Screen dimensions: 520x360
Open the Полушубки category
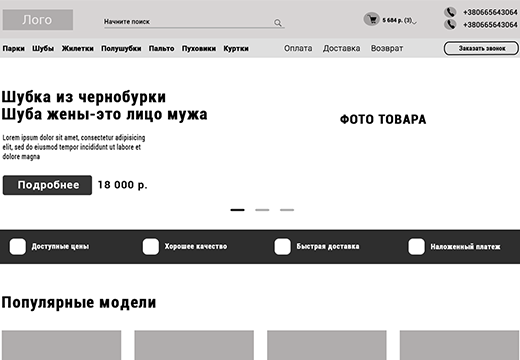121,49
